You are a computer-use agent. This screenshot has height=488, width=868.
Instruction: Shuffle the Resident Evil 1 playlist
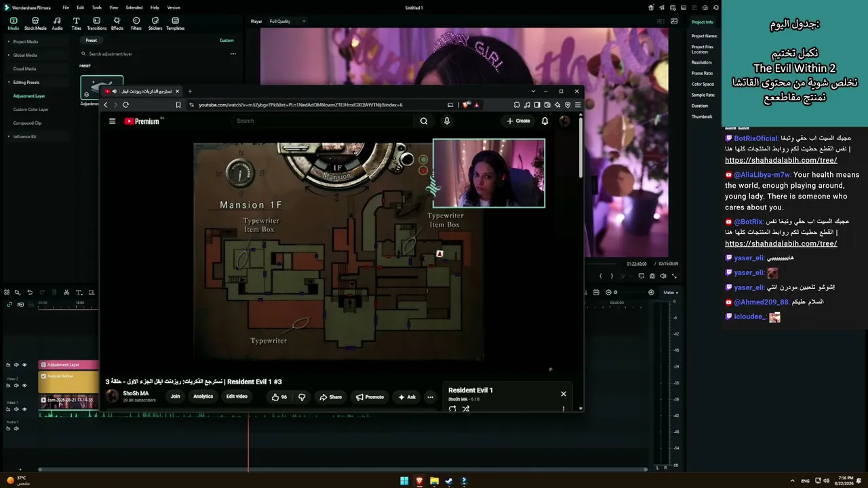click(466, 409)
